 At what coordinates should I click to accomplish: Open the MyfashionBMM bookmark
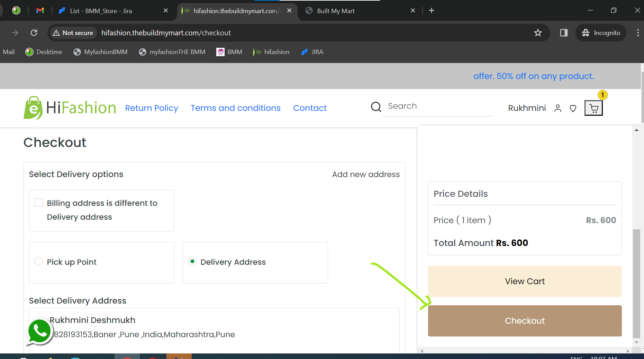(x=100, y=52)
